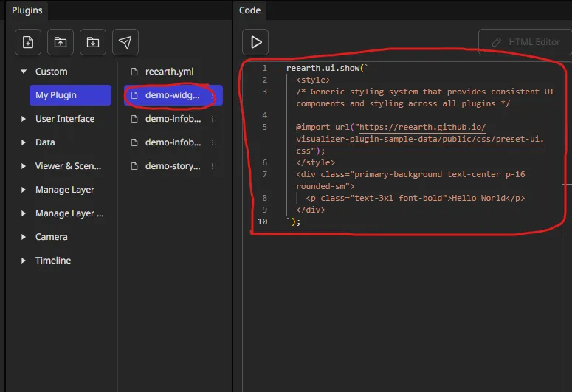The height and width of the screenshot is (392, 572).
Task: Open more options for demo-story... file
Action: click(x=213, y=166)
